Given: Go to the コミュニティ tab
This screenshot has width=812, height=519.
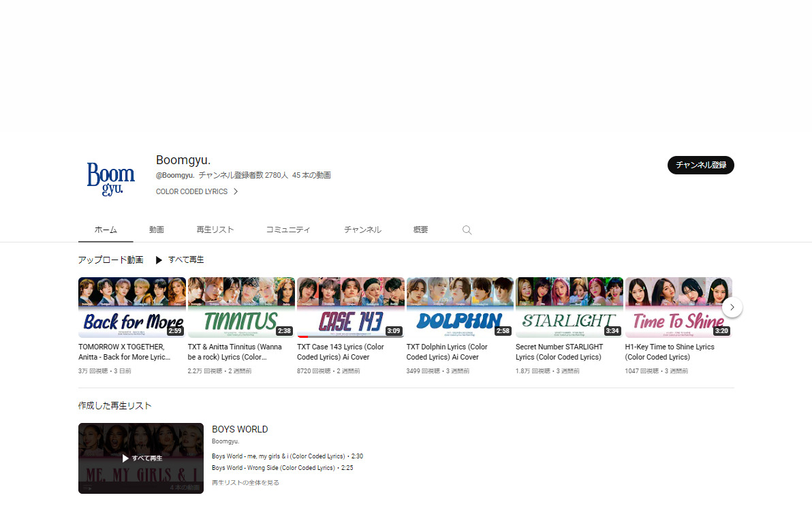Looking at the screenshot, I should click(x=288, y=230).
